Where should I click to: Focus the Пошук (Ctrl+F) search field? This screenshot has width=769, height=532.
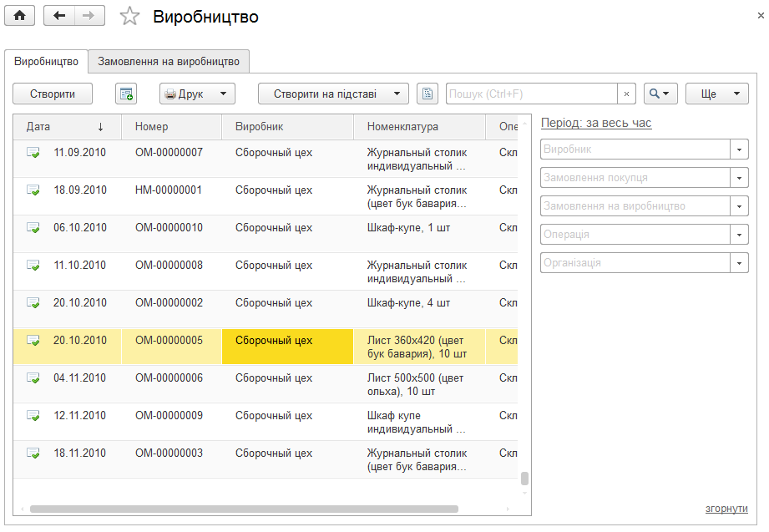coord(532,94)
